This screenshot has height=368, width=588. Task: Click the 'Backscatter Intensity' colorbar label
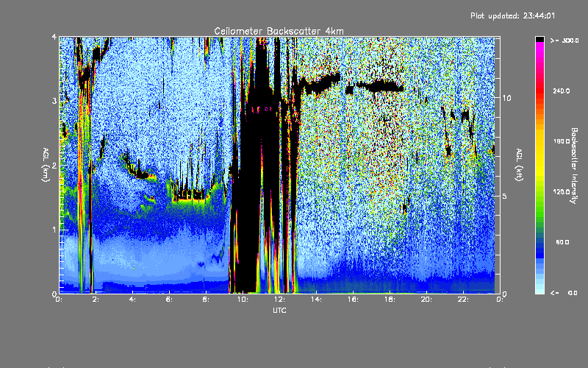click(x=574, y=166)
